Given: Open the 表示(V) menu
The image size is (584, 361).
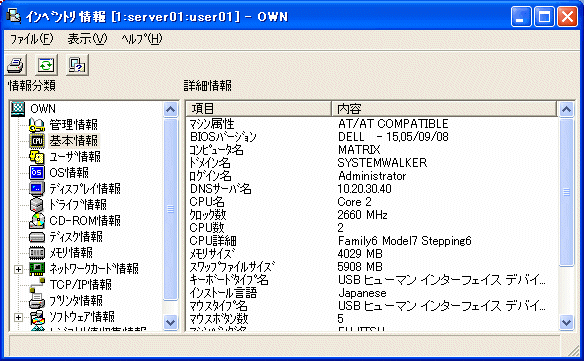Looking at the screenshot, I should click(x=87, y=39).
